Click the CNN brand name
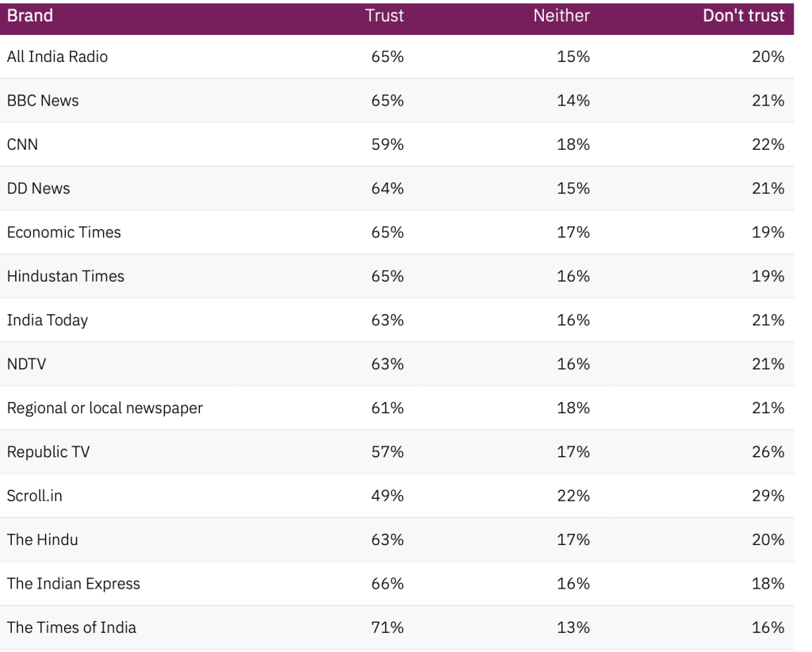 pyautogui.click(x=22, y=144)
